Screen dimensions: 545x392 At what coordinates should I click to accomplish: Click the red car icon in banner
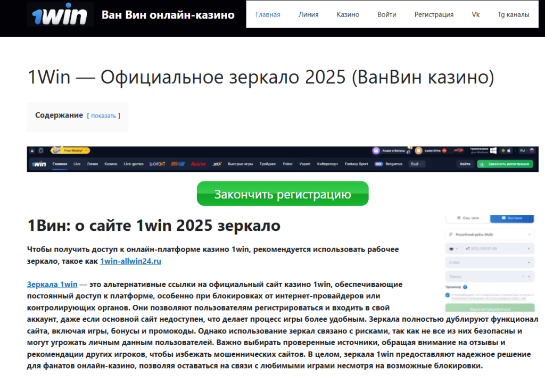click(458, 151)
